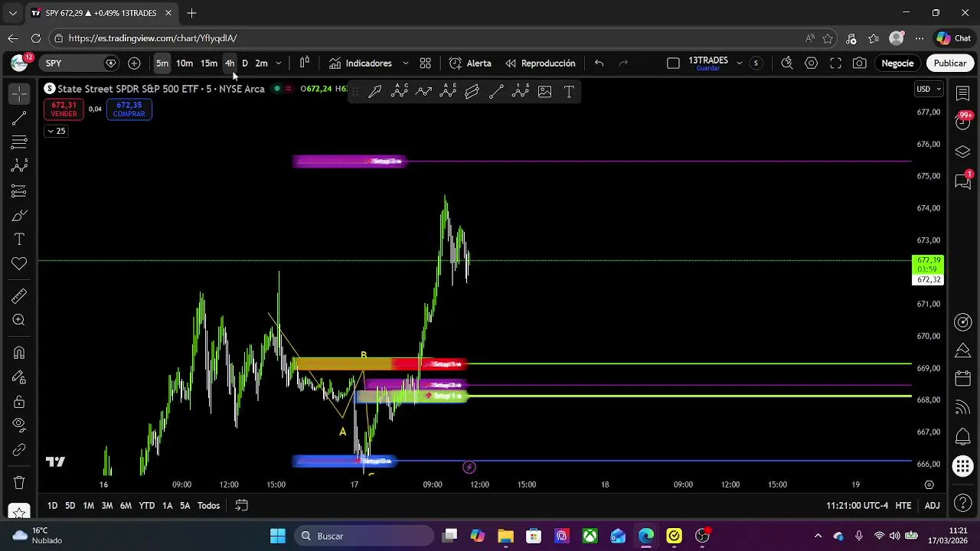
Task: Select the ruler measure tool
Action: (x=19, y=296)
